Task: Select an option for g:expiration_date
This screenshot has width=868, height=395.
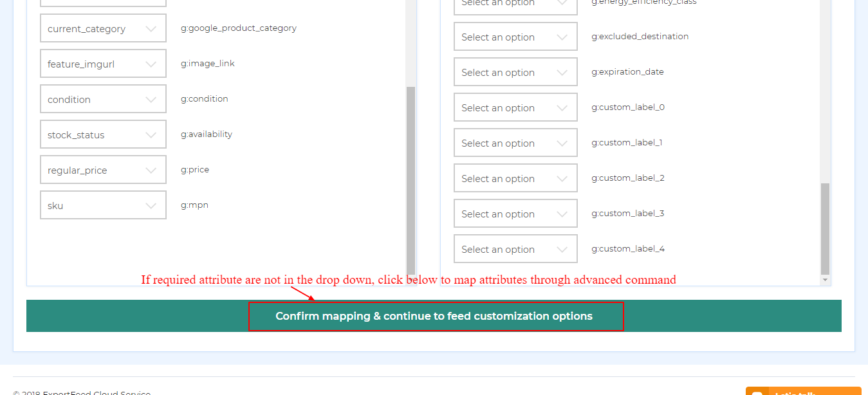Action: click(x=515, y=72)
